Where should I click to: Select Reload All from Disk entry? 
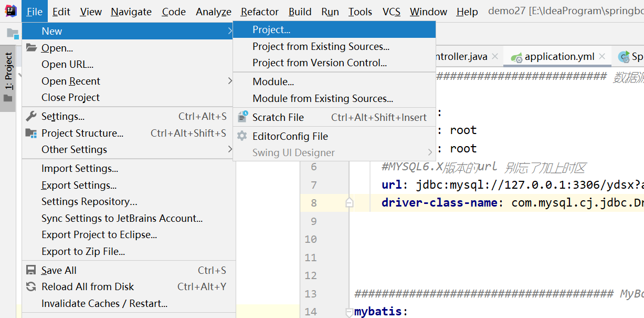pyautogui.click(x=129, y=286)
